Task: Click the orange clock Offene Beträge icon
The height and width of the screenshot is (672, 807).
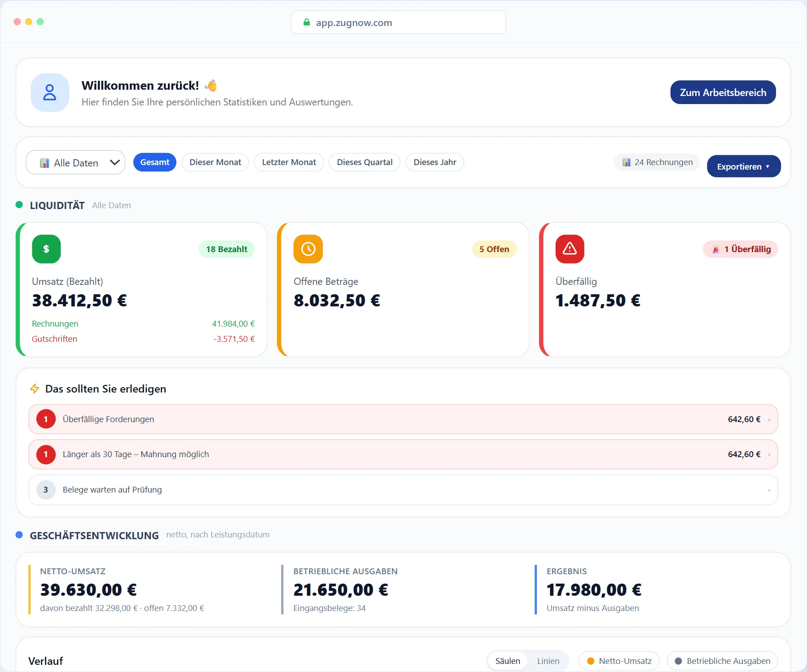Action: 308,249
